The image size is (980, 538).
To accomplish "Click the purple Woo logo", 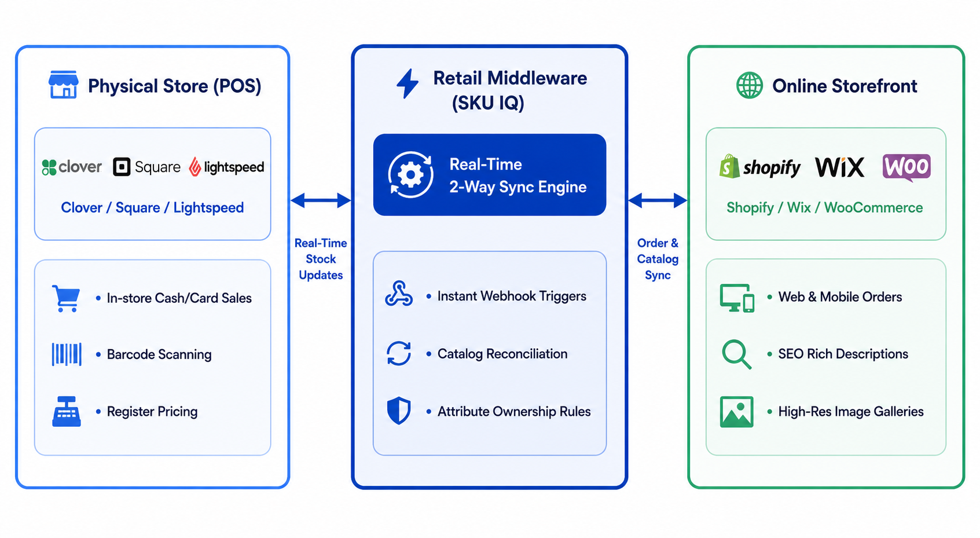I will click(906, 167).
